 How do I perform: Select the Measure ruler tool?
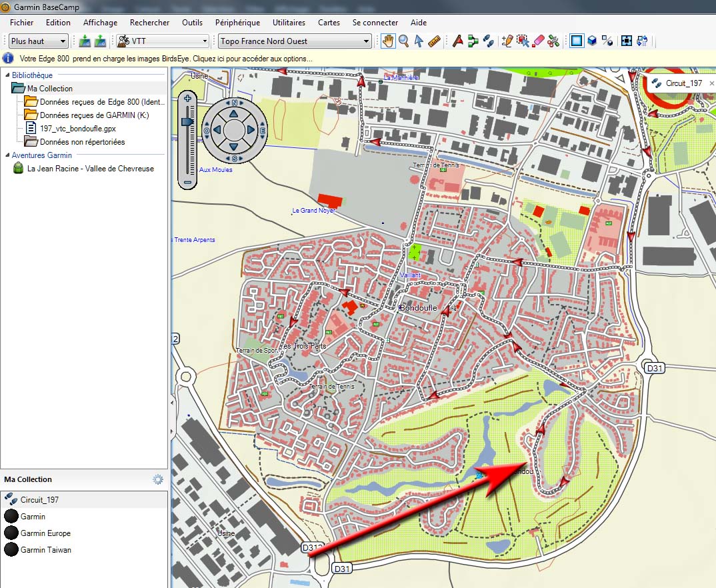click(x=434, y=41)
